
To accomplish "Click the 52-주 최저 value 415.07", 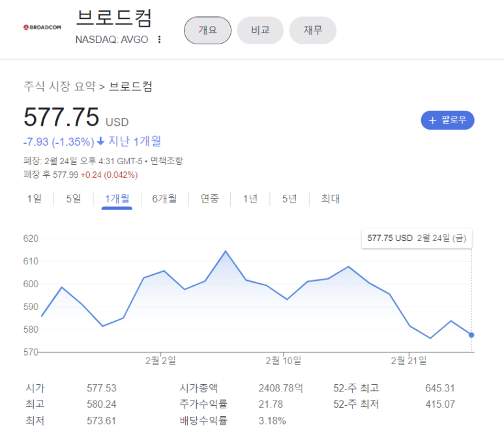I will (440, 404).
